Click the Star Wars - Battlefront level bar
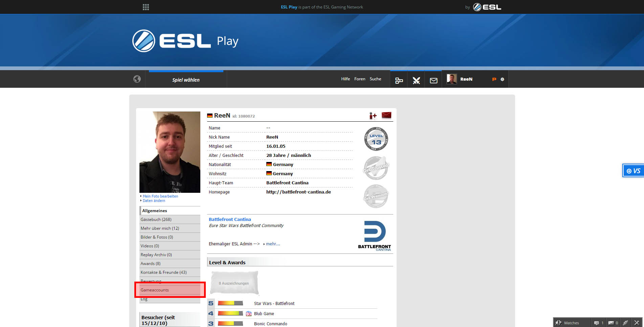The width and height of the screenshot is (644, 327). point(230,303)
